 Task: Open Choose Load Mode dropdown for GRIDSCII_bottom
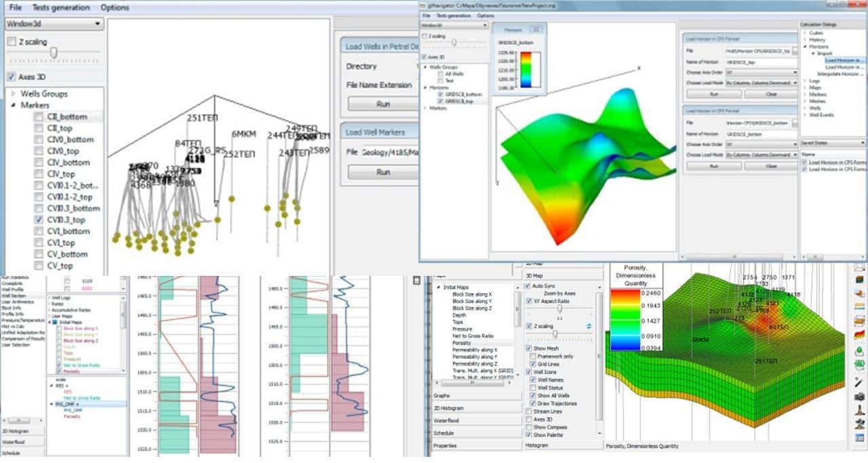point(762,155)
